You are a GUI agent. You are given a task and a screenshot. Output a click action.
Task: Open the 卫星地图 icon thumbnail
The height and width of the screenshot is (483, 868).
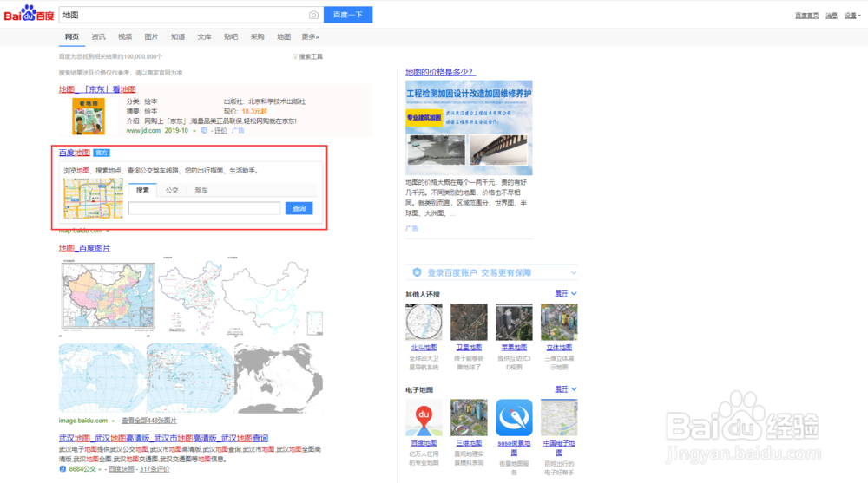pos(469,322)
